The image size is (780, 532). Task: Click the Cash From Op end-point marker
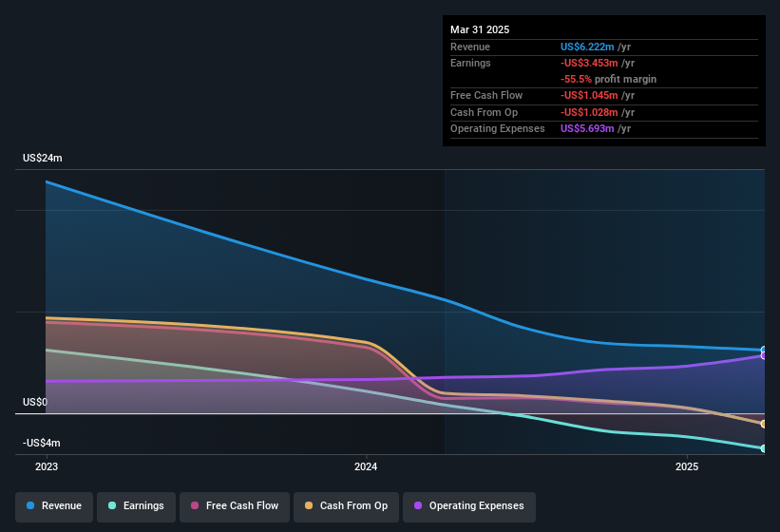pos(764,424)
